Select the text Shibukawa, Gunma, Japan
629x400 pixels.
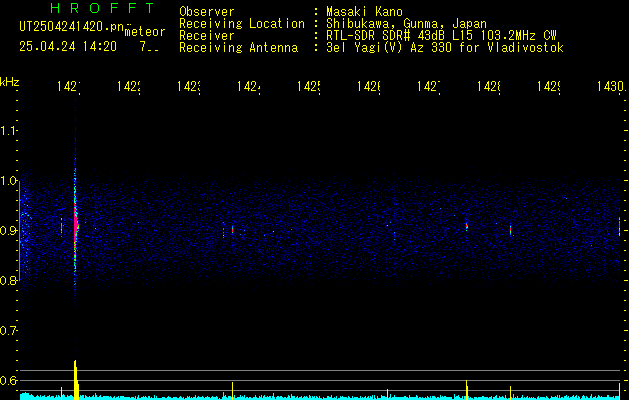coord(406,24)
